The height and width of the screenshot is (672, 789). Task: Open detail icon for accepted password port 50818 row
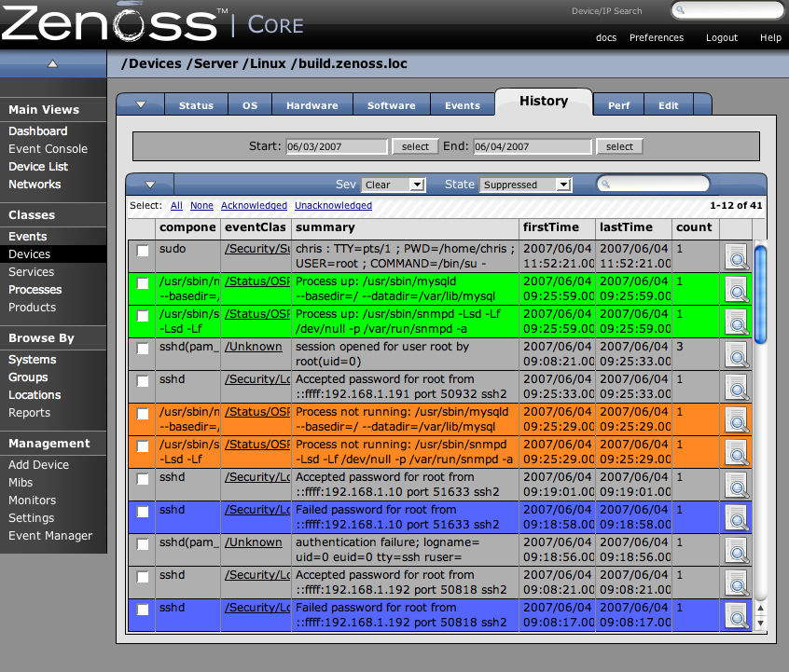pyautogui.click(x=737, y=583)
